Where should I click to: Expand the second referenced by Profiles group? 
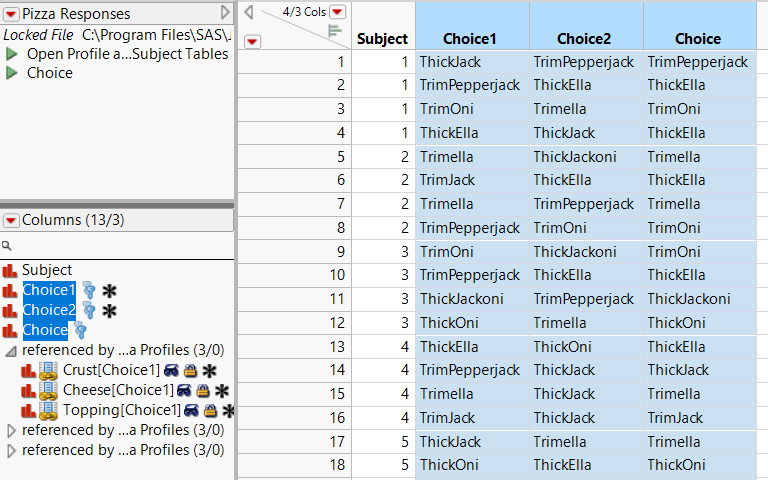tap(11, 431)
